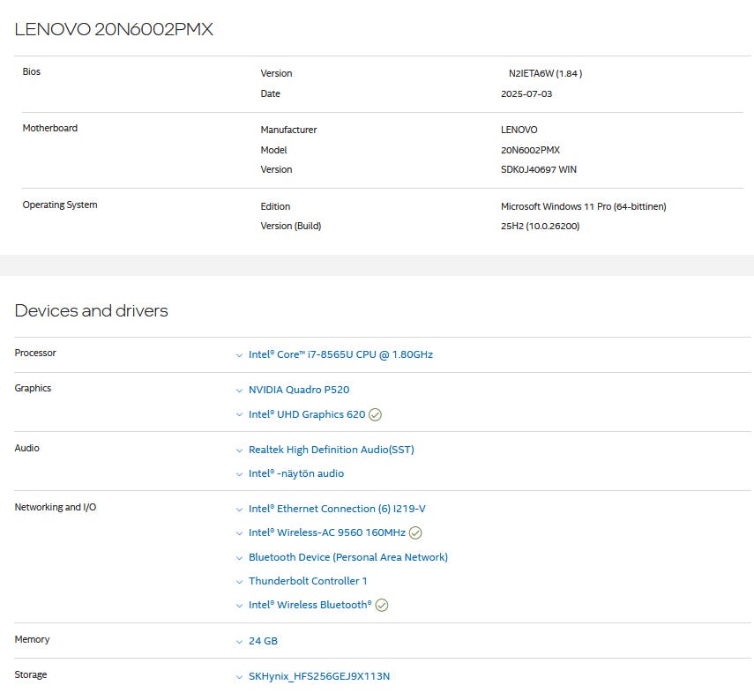Expand the processor chevron for Core i7-8565U
754x700 pixels.
tap(239, 355)
